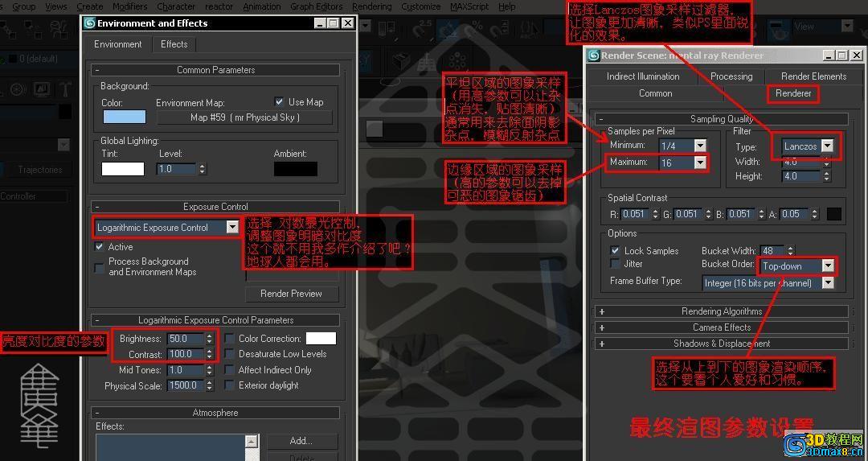Click the Bucket Width value field

pyautogui.click(x=773, y=250)
